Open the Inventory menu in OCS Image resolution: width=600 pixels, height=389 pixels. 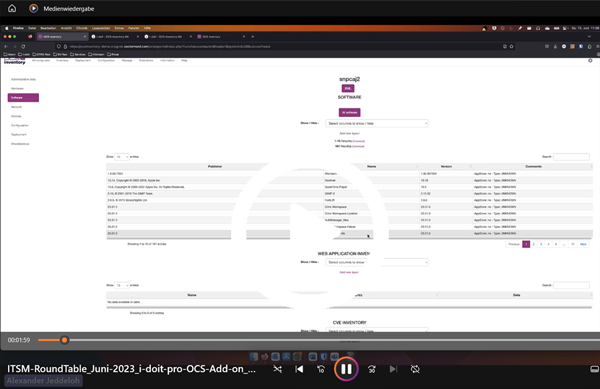[x=62, y=60]
